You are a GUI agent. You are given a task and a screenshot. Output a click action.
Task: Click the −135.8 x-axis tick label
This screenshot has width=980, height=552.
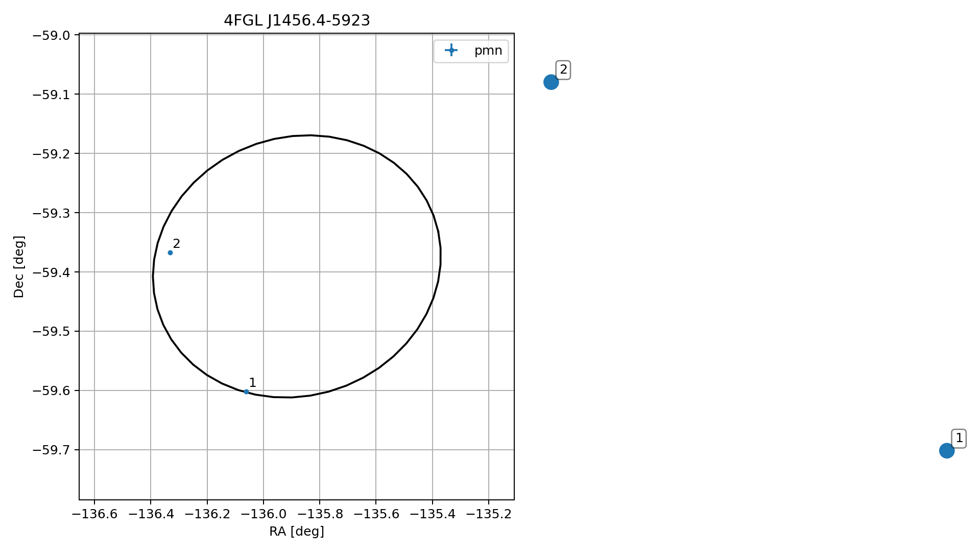[x=320, y=514]
